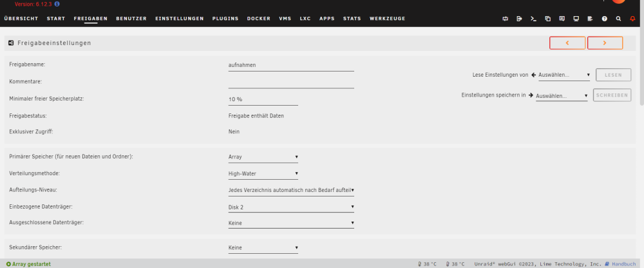This screenshot has height=268, width=644.
Task: Open EINSTELLUNGEN menu
Action: pyautogui.click(x=180, y=19)
